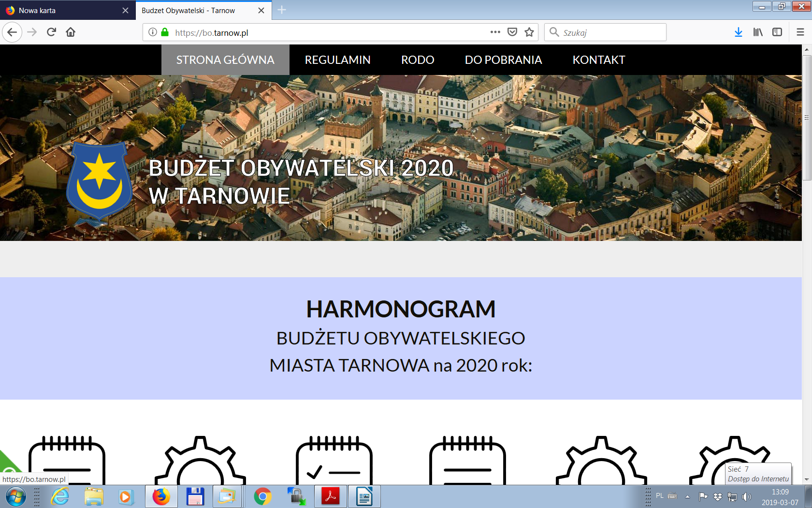Screen dimensions: 812x508
Task: Show hidden system tray icons
Action: [x=687, y=496]
